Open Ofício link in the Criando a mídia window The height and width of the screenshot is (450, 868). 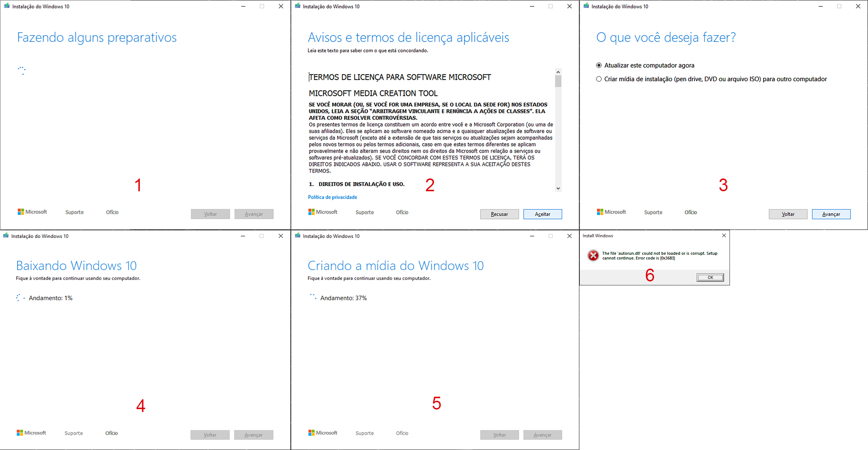(402, 433)
